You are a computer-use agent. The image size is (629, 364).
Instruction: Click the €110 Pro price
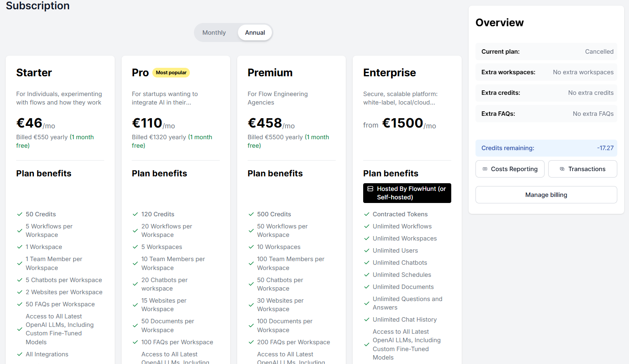click(147, 123)
